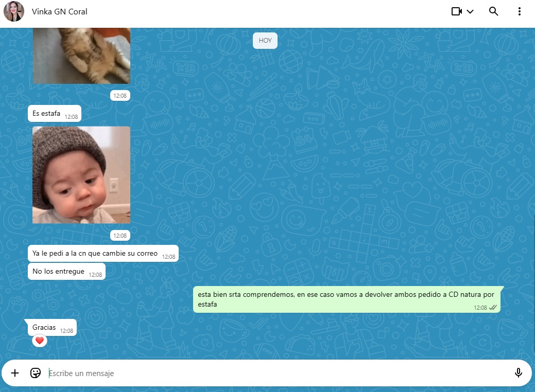This screenshot has width=535, height=392.
Task: Open contact info via Vinka GN Coral name
Action: point(60,11)
